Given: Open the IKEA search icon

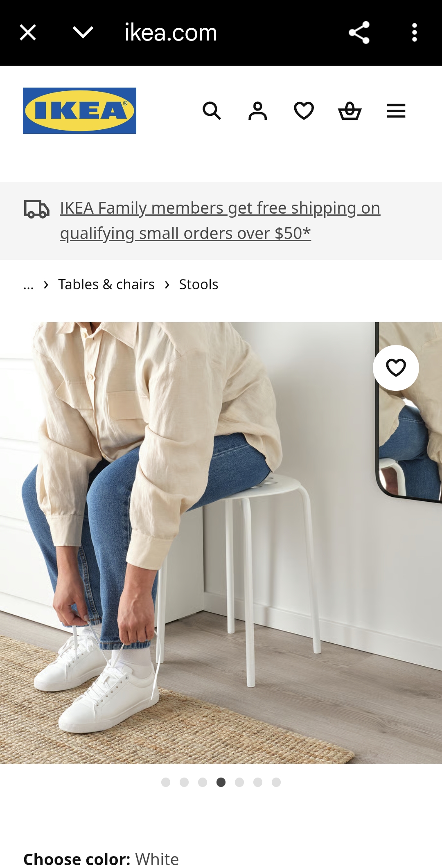Looking at the screenshot, I should (x=212, y=111).
